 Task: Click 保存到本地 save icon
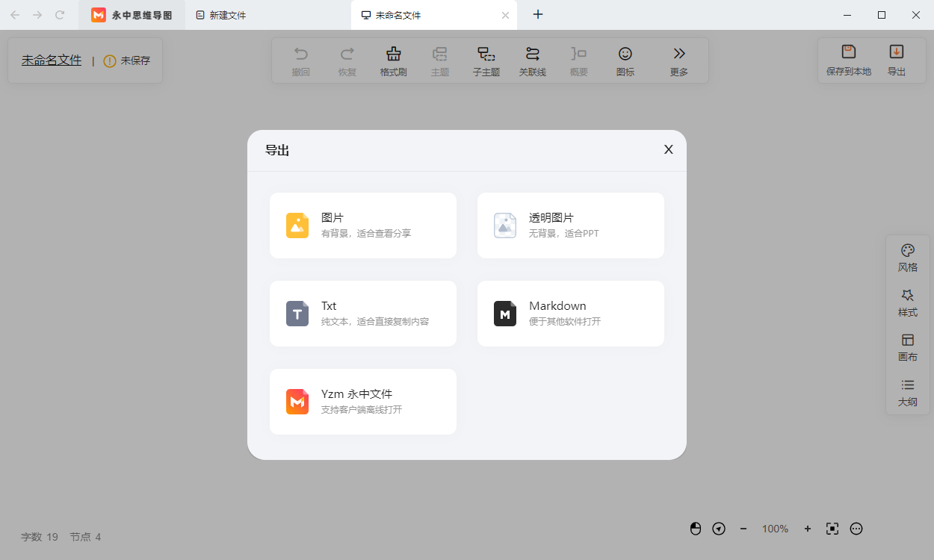pyautogui.click(x=848, y=60)
